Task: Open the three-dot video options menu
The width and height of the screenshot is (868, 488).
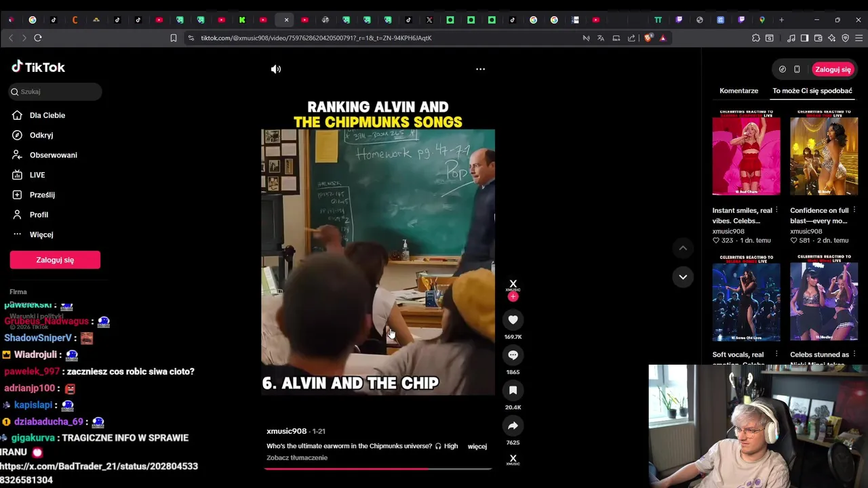Action: pos(480,69)
